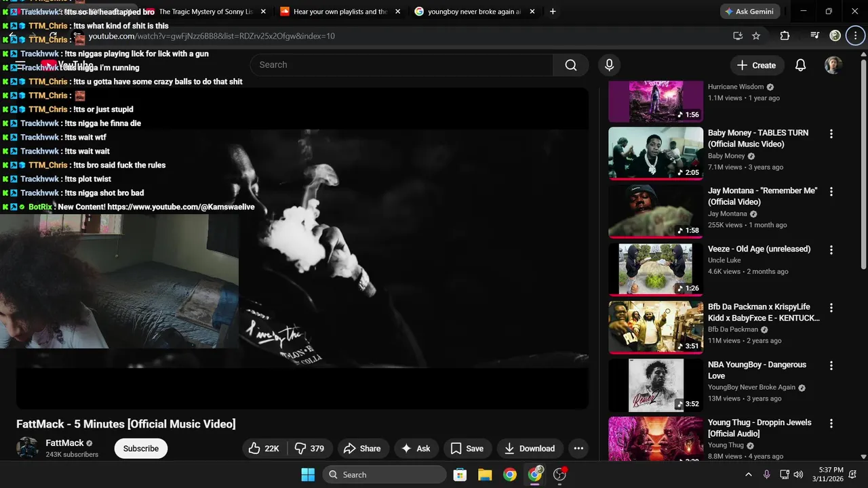The image size is (868, 488).
Task: Download the video with the Download button
Action: tap(530, 449)
